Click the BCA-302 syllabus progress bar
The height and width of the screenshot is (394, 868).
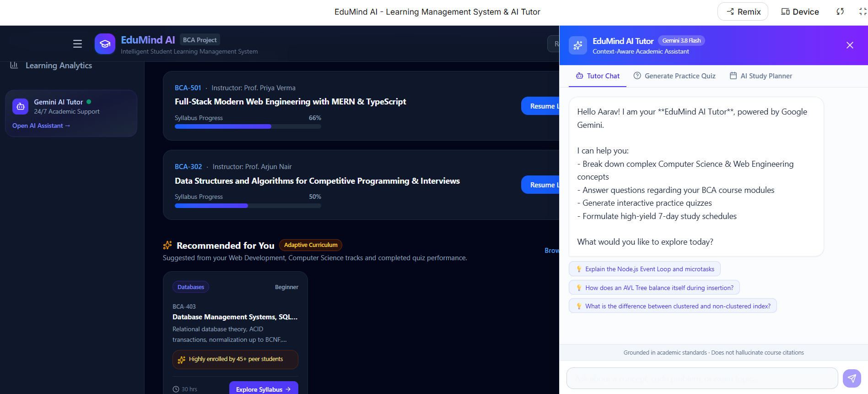[x=248, y=206]
